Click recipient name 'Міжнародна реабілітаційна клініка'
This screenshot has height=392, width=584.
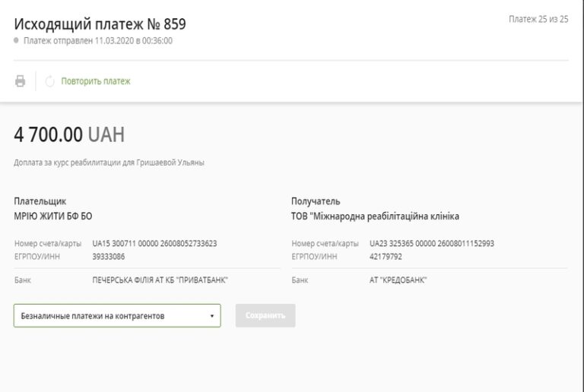click(375, 217)
